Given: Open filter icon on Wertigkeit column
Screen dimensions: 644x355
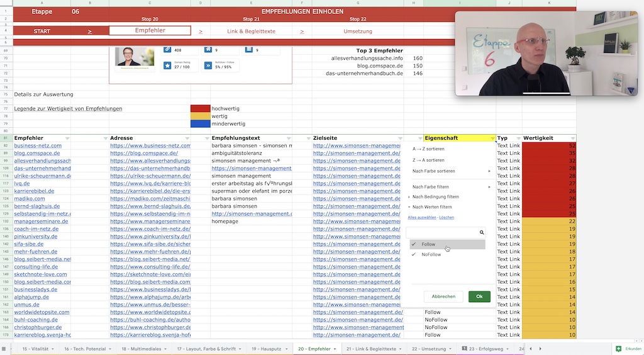Looking at the screenshot, I should pos(572,138).
